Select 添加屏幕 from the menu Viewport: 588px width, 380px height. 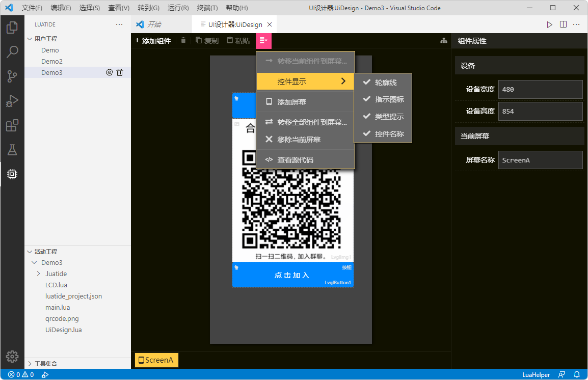305,101
